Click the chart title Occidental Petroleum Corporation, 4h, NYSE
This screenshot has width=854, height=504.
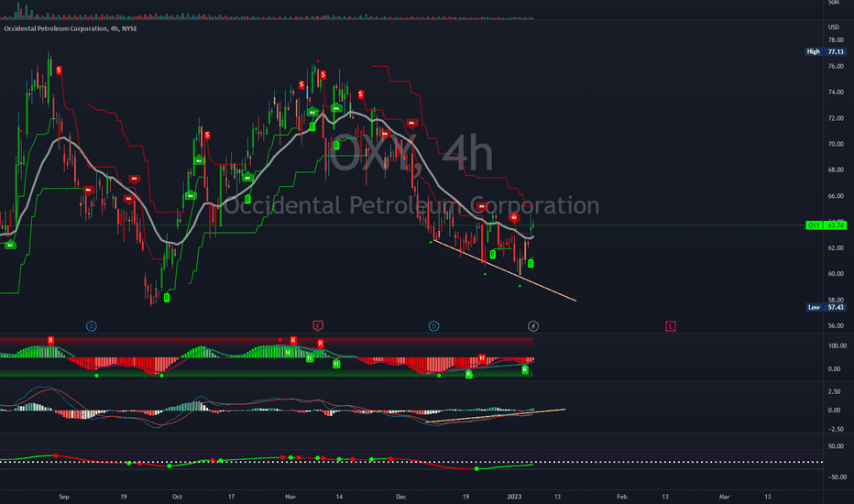(x=71, y=28)
